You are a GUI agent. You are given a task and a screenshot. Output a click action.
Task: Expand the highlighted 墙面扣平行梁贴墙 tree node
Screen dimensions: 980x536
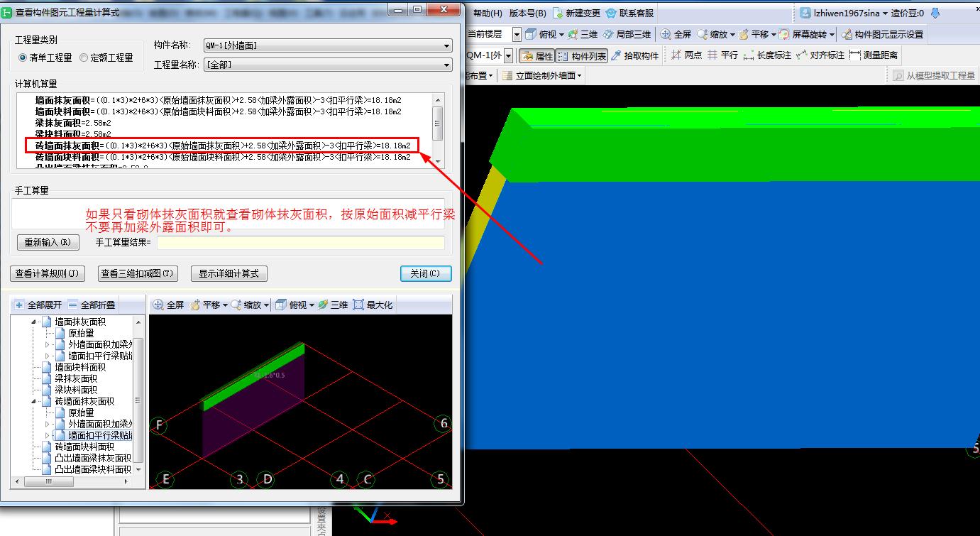tap(48, 435)
